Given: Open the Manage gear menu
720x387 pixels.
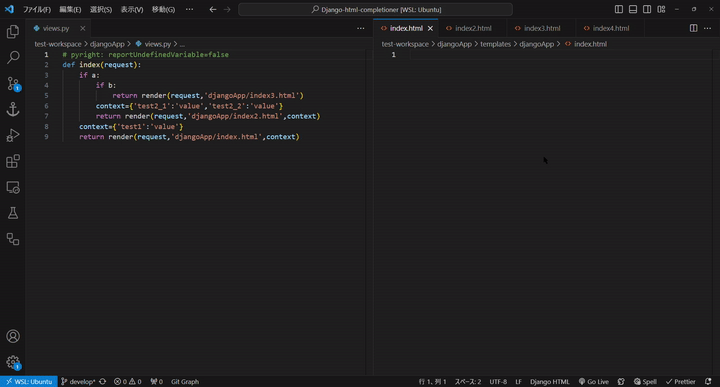Looking at the screenshot, I should tap(13, 362).
